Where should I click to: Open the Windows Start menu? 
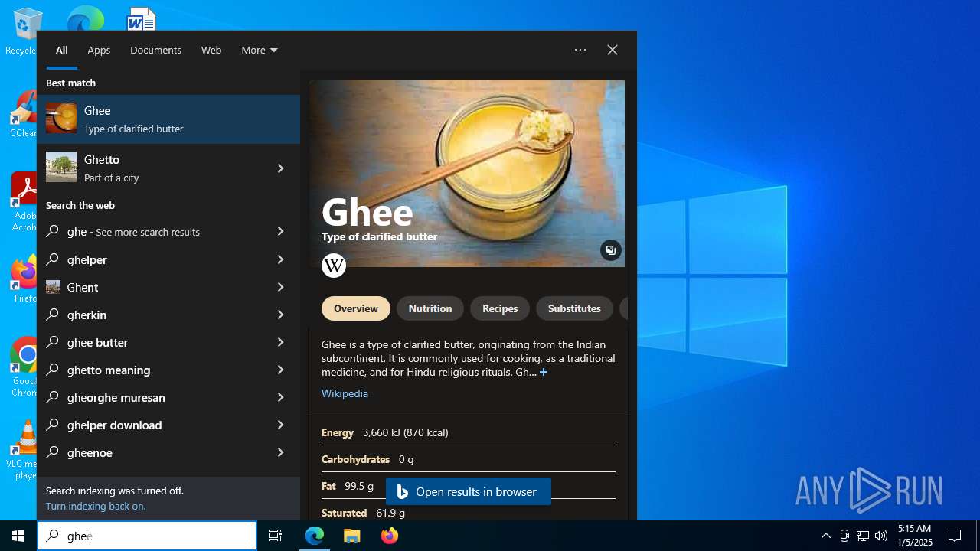(x=18, y=536)
